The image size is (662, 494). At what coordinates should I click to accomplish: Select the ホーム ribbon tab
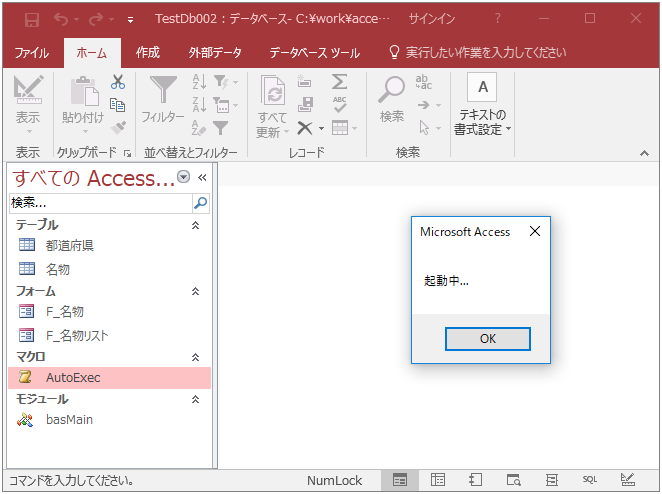coord(92,53)
